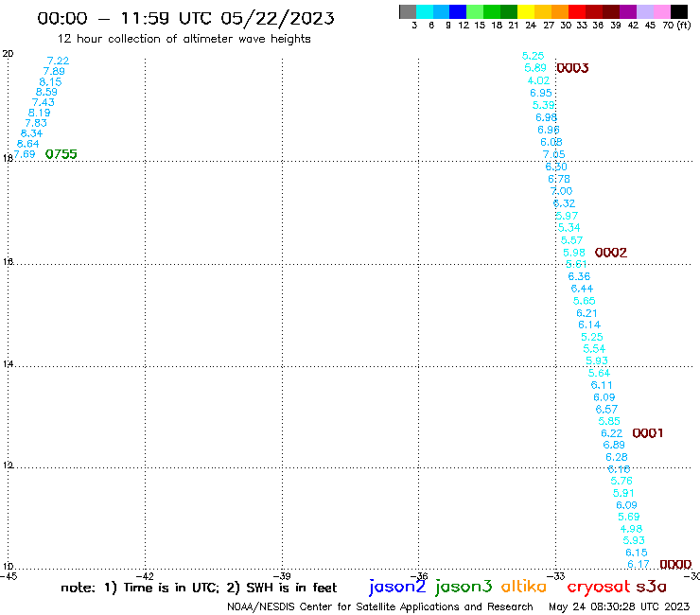Click the jason2 satellite label

pos(397,587)
